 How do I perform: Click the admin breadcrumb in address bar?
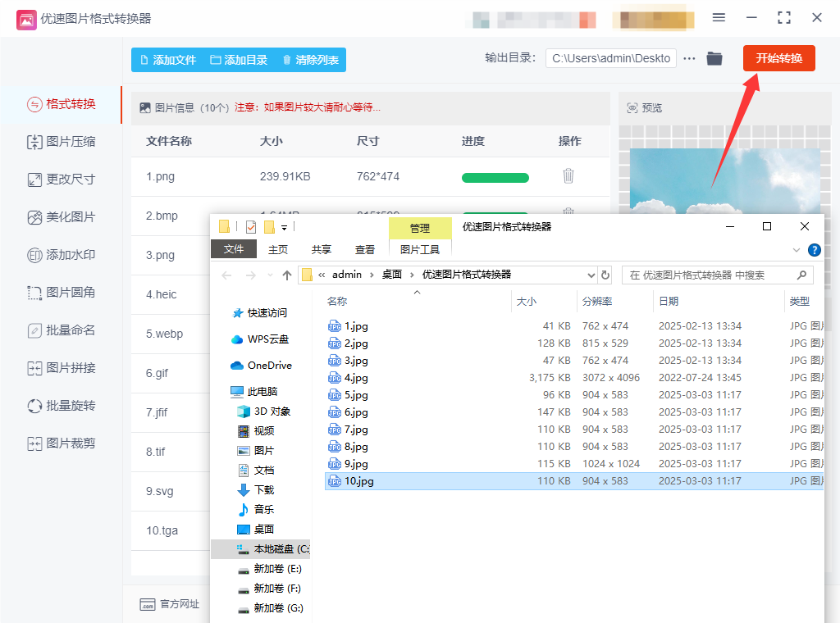click(347, 275)
